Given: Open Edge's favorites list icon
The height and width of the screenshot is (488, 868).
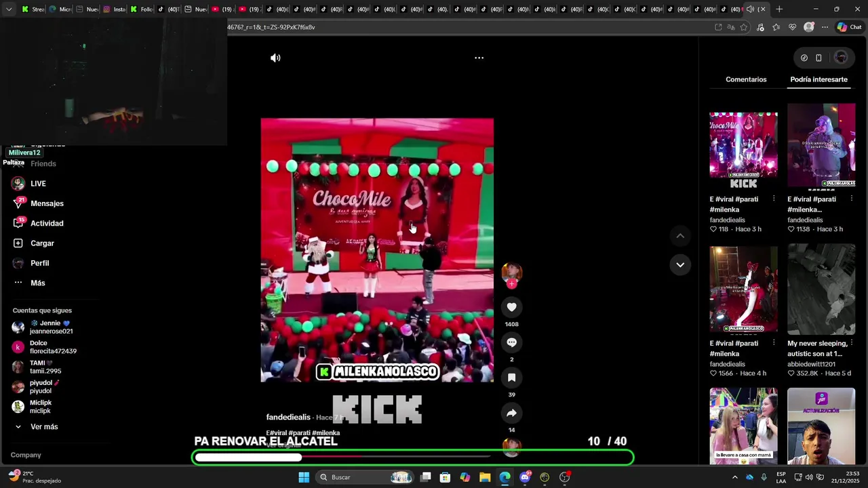Looking at the screenshot, I should (776, 27).
